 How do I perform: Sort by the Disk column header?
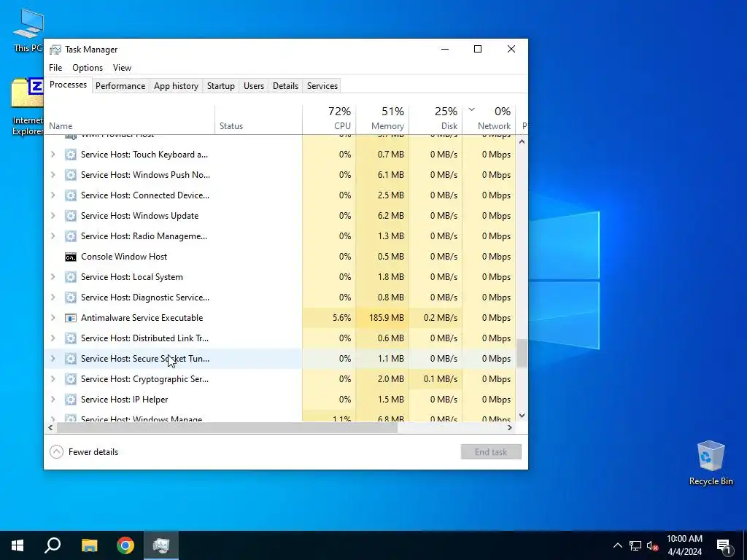[436, 119]
